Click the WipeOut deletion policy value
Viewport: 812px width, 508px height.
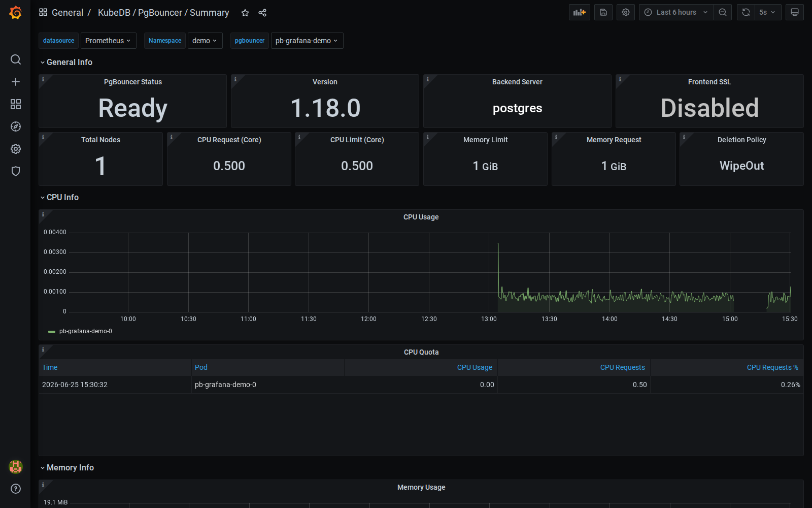pos(741,166)
